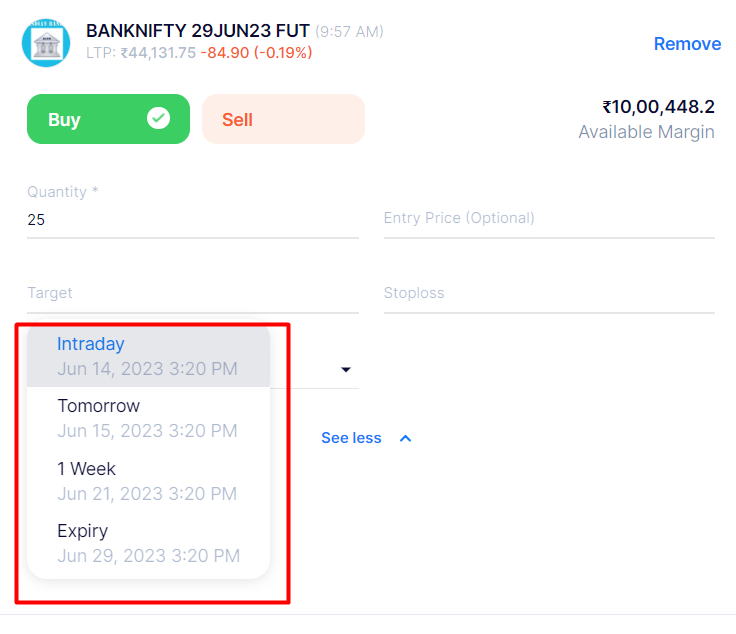736x634 pixels.
Task: Pick the Tomorrow Jun 15 option
Action: pos(148,418)
